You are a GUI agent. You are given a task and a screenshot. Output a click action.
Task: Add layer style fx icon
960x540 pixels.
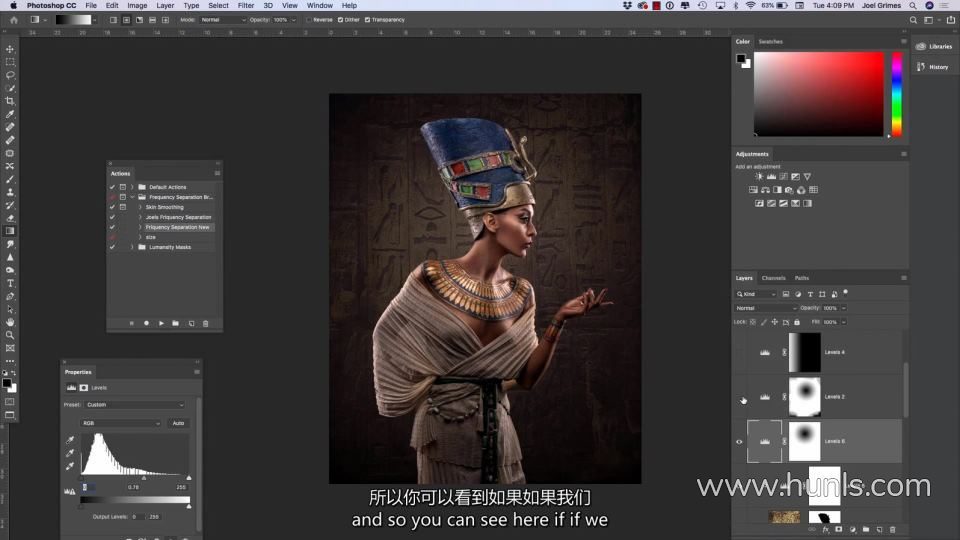point(825,530)
